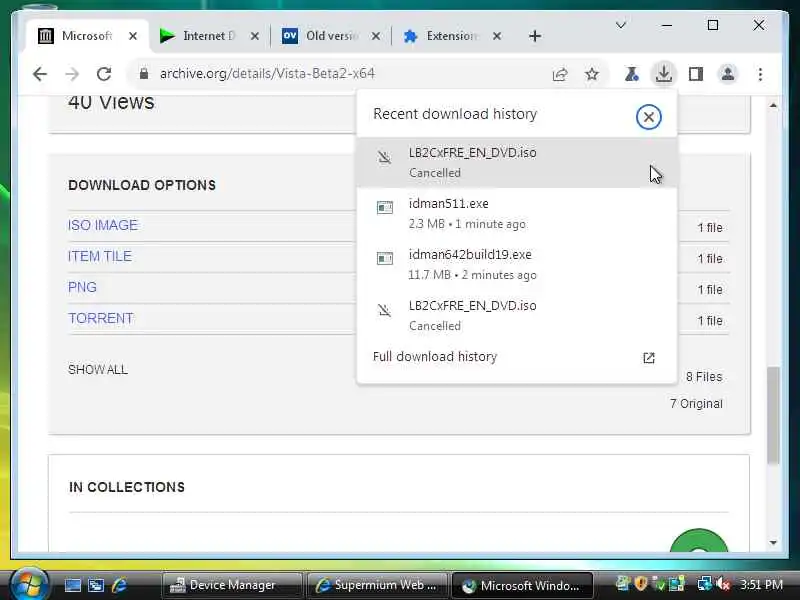
Task: Click Show Desktop quick launch icon
Action: click(x=72, y=585)
